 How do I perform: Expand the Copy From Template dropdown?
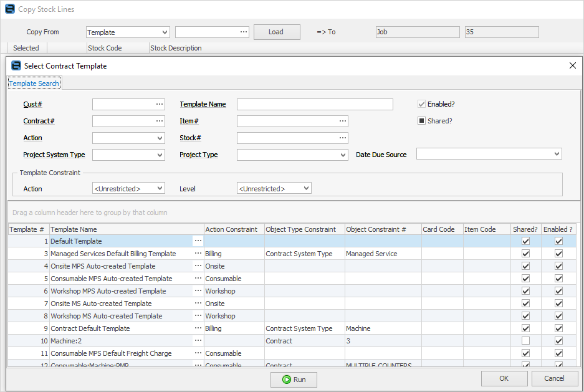point(165,32)
